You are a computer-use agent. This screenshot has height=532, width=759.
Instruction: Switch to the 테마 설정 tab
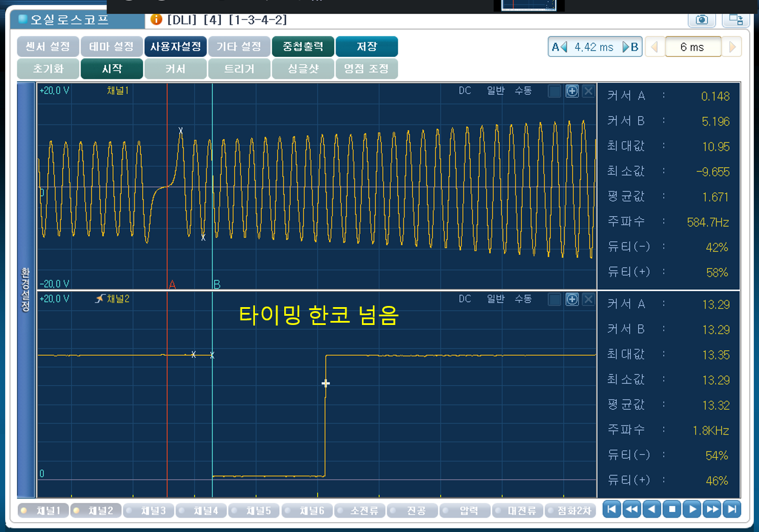[x=112, y=47]
